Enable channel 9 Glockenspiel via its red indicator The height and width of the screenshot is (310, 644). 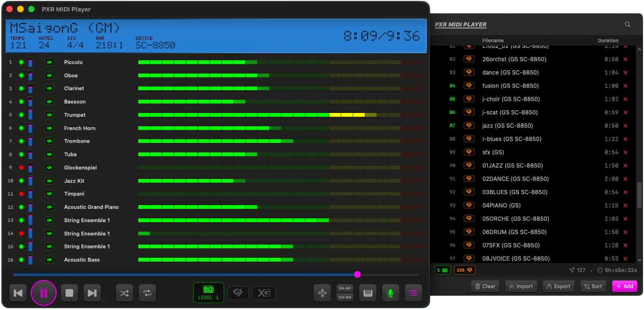pos(21,168)
